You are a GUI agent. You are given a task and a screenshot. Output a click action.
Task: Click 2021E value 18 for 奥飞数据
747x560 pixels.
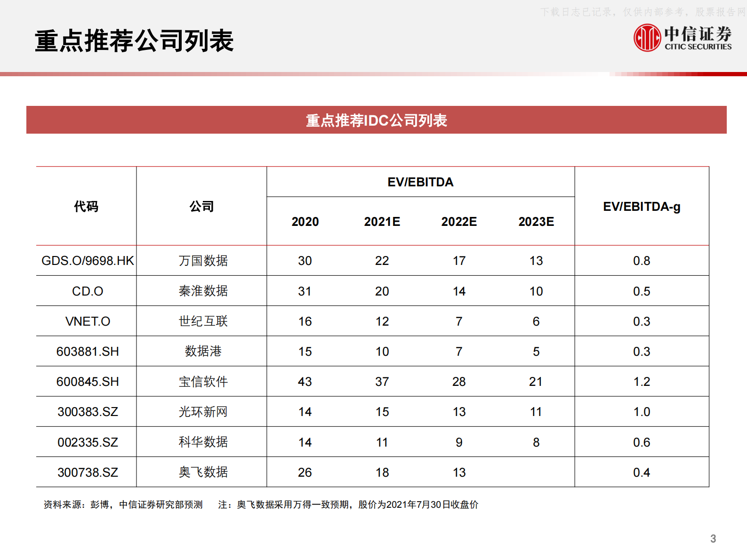pos(382,472)
